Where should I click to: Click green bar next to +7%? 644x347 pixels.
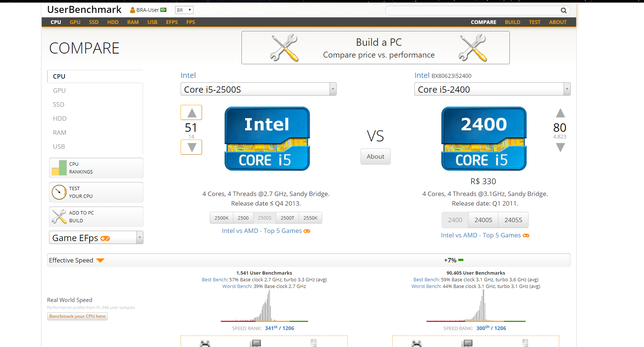pyautogui.click(x=461, y=260)
